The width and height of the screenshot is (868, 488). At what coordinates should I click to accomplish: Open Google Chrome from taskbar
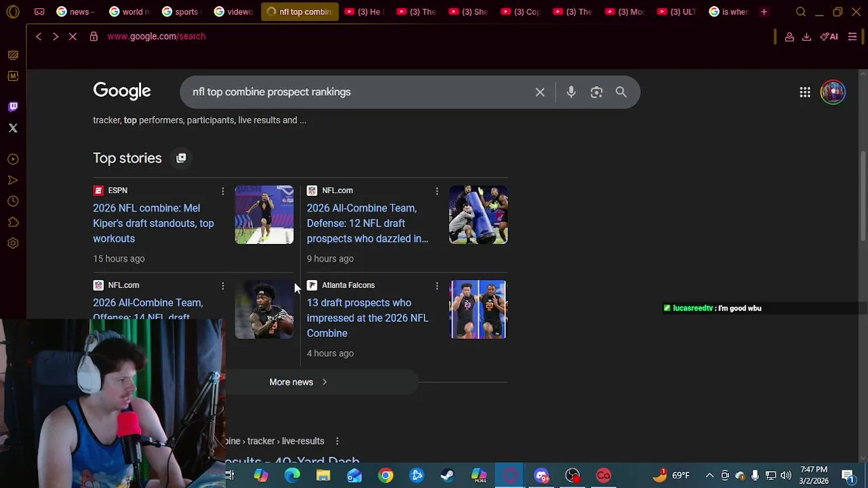pos(385,476)
